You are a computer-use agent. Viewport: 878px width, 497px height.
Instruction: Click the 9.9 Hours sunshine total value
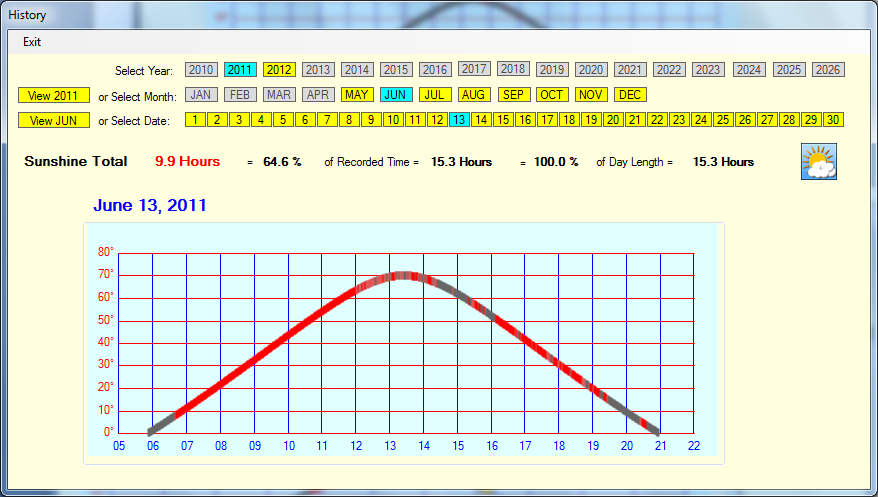click(188, 162)
